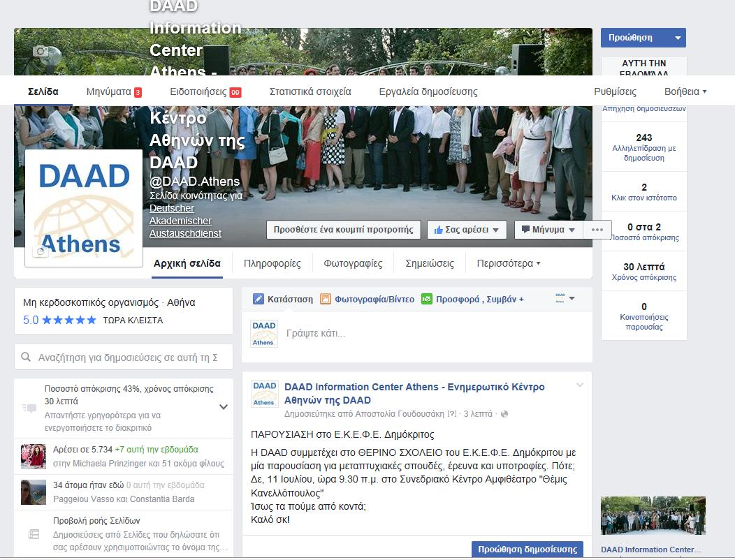Click the five-star rating

click(x=69, y=320)
